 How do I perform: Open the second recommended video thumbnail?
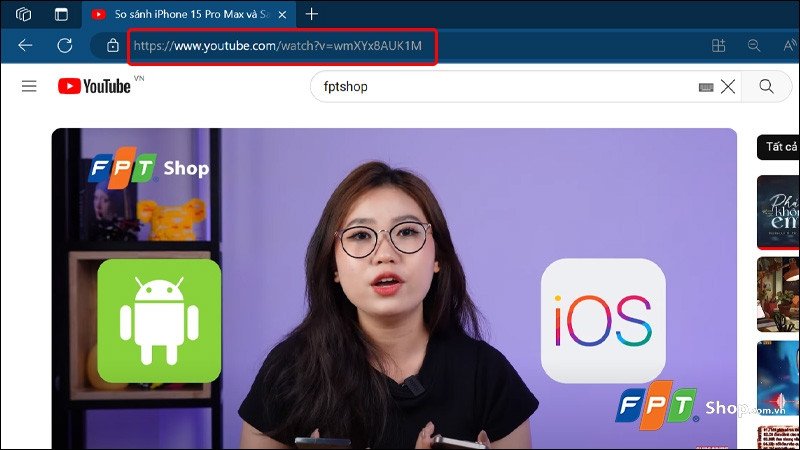[x=778, y=295]
